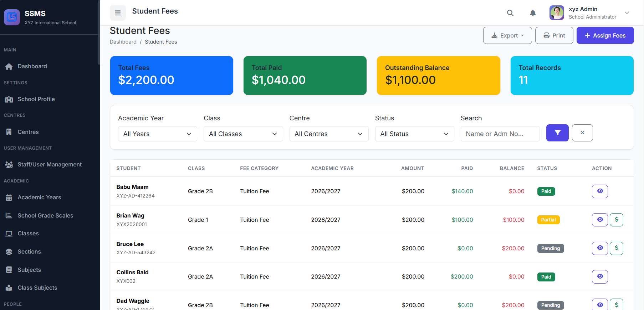This screenshot has width=644, height=310.
Task: Record payment for Bruce Lee using dollar icon
Action: click(x=617, y=248)
